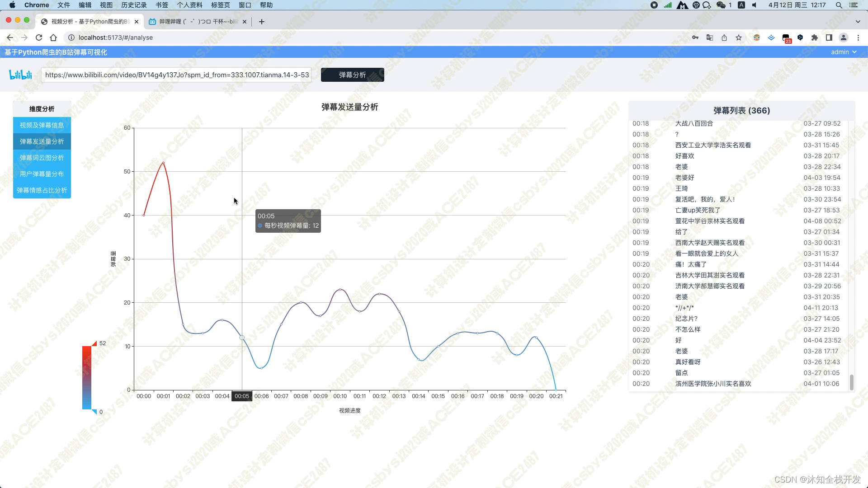Image resolution: width=868 pixels, height=488 pixels.
Task: Open the home page via the house icon
Action: tap(53, 38)
